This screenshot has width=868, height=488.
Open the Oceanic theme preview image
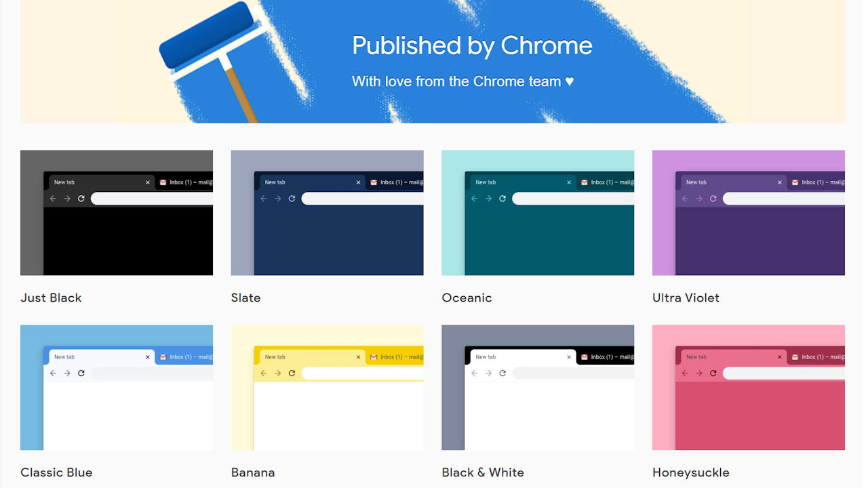tap(538, 213)
